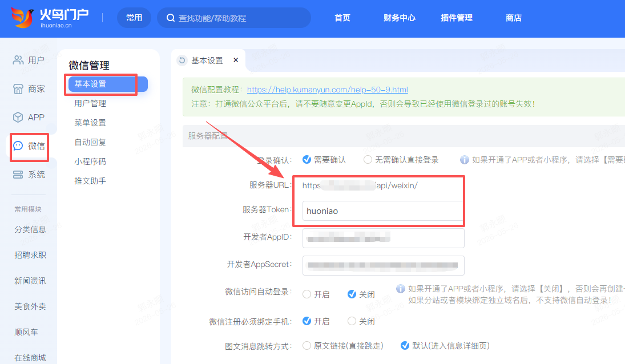Open 商店 in the top navigation

pos(514,18)
